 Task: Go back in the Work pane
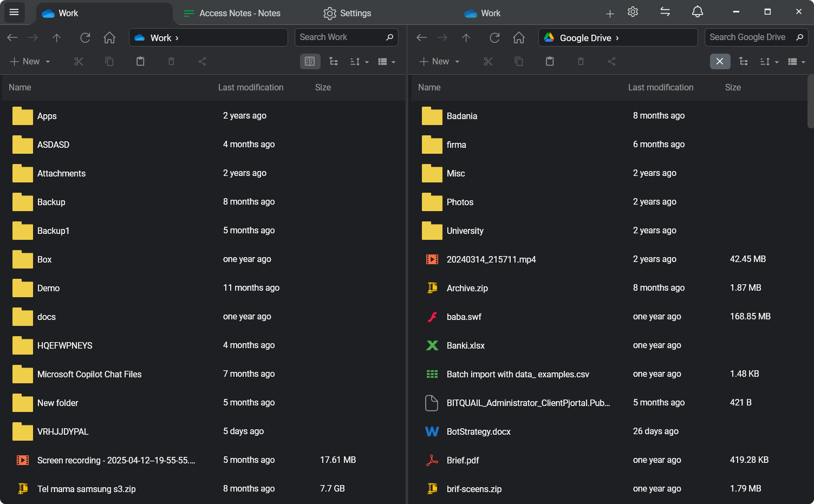[12, 37]
